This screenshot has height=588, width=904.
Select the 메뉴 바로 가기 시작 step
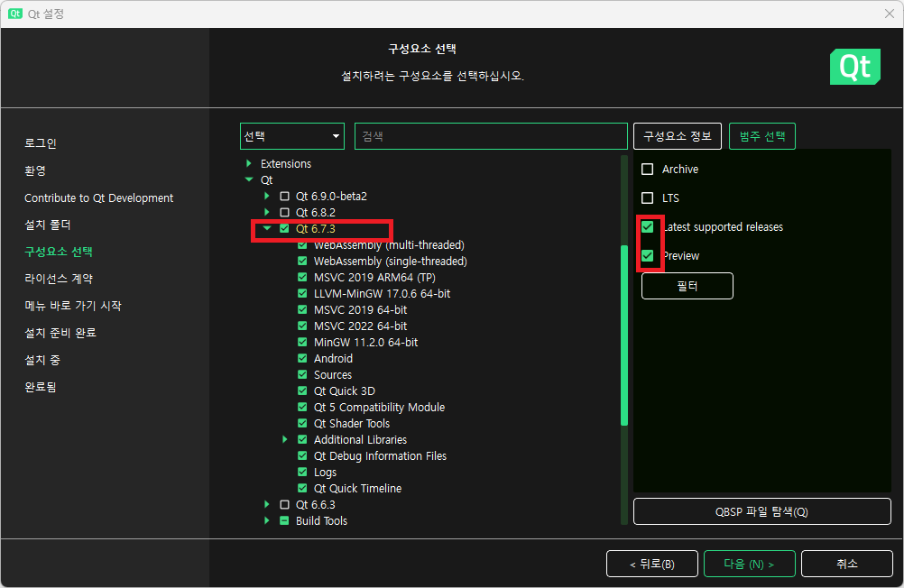[x=73, y=306]
